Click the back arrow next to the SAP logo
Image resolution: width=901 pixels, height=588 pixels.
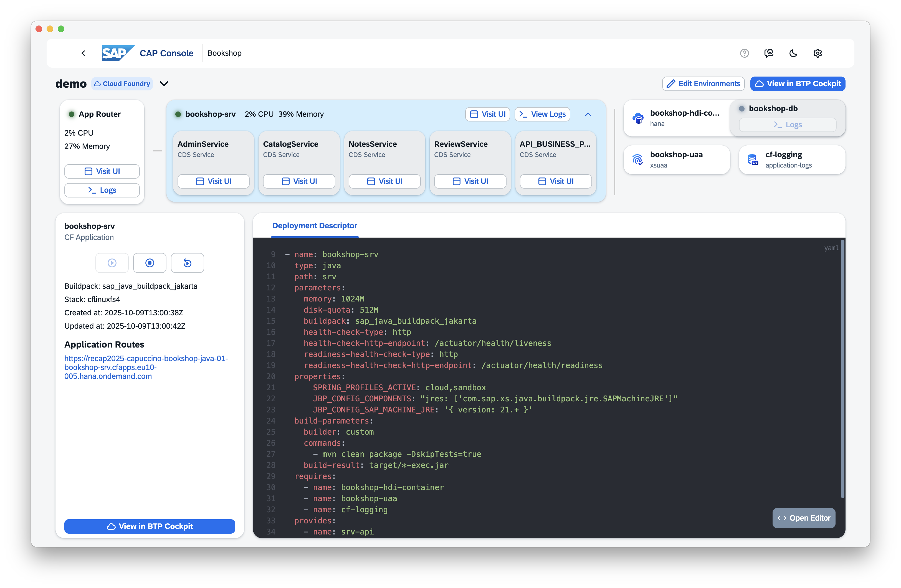(83, 53)
